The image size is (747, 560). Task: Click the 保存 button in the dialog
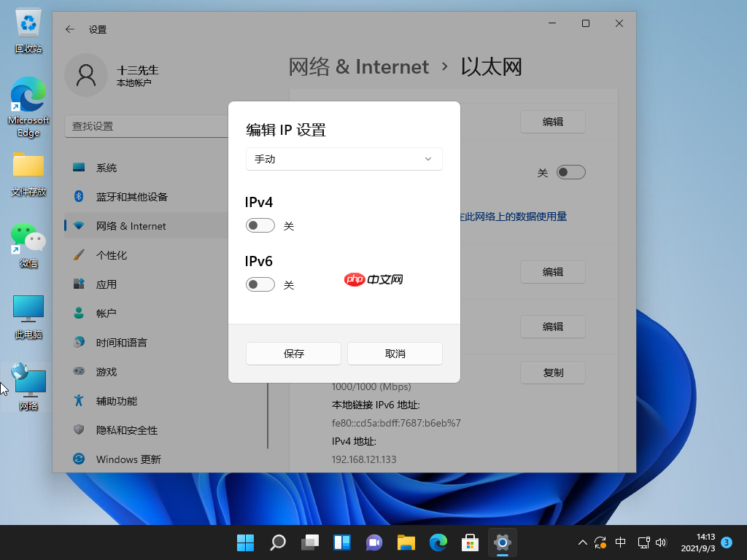coord(293,353)
